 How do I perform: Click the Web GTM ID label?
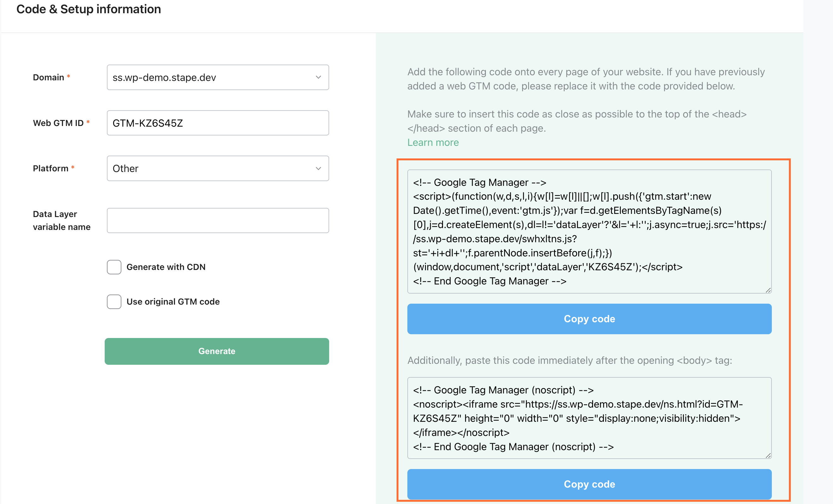[58, 123]
